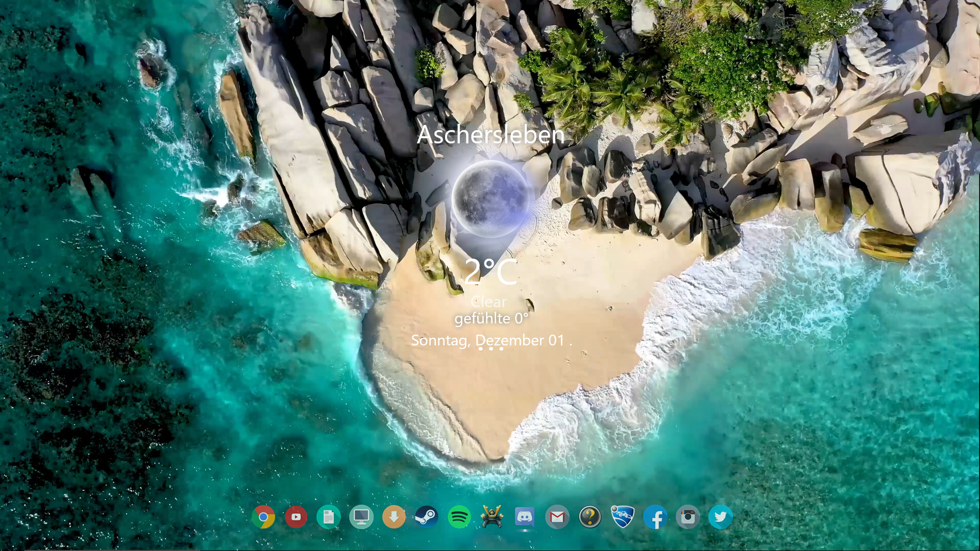This screenshot has width=980, height=551.
Task: Open Facebook dock icon
Action: pos(655,517)
